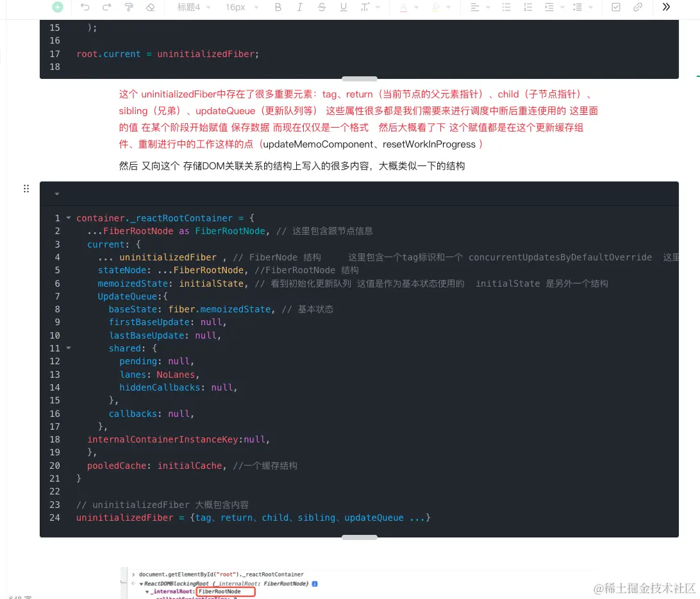Click the lower code block horizontal scrollbar
Image resolution: width=700 pixels, height=599 pixels.
(x=360, y=537)
